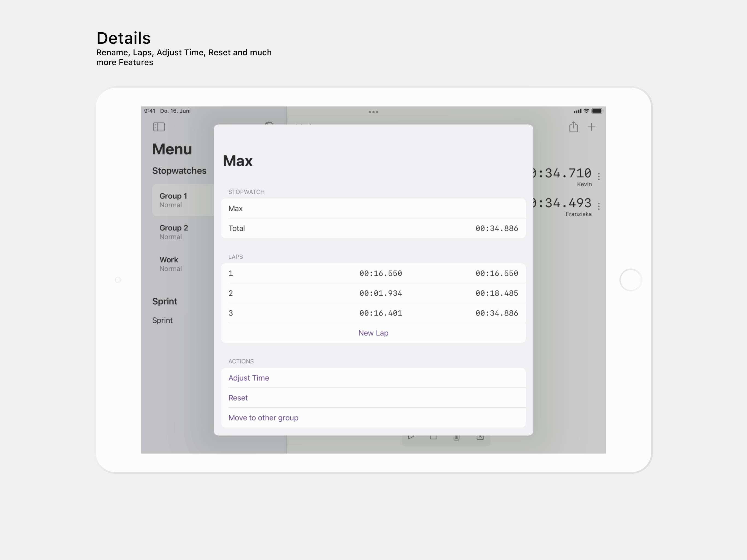
Task: Open Kevin's stopwatch three-dot menu
Action: [x=599, y=176]
